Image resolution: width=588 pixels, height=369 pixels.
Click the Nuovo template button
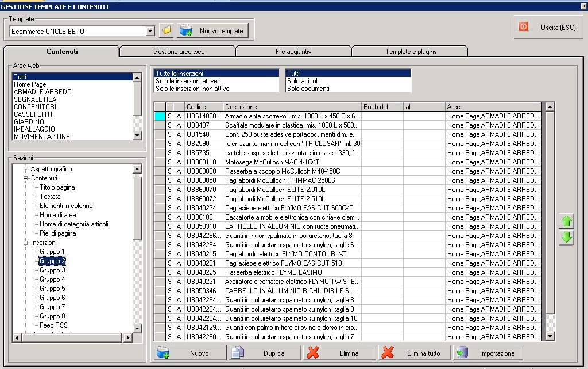click(x=212, y=30)
